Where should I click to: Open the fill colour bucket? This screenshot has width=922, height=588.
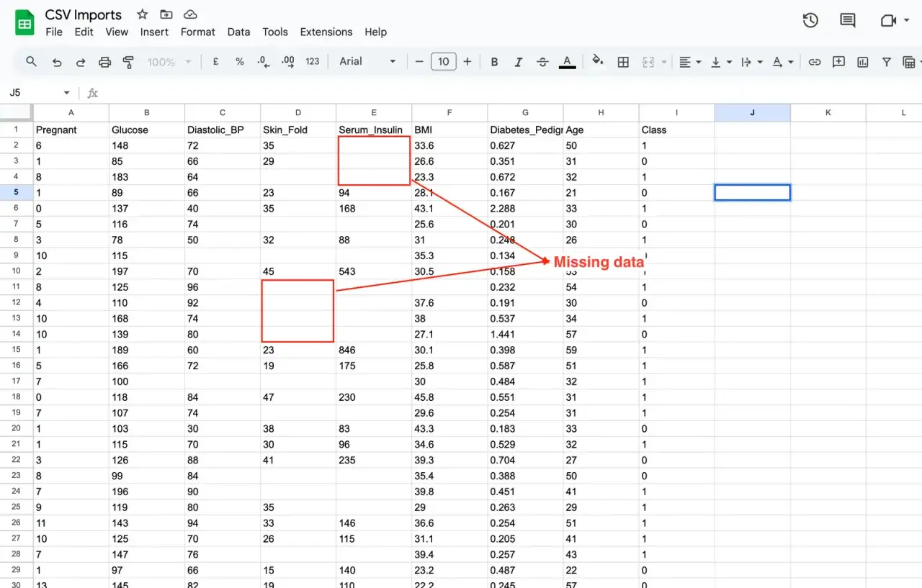pyautogui.click(x=597, y=62)
